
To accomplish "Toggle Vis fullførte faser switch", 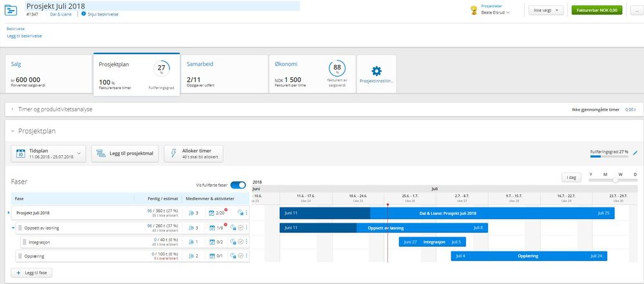I will (239, 185).
